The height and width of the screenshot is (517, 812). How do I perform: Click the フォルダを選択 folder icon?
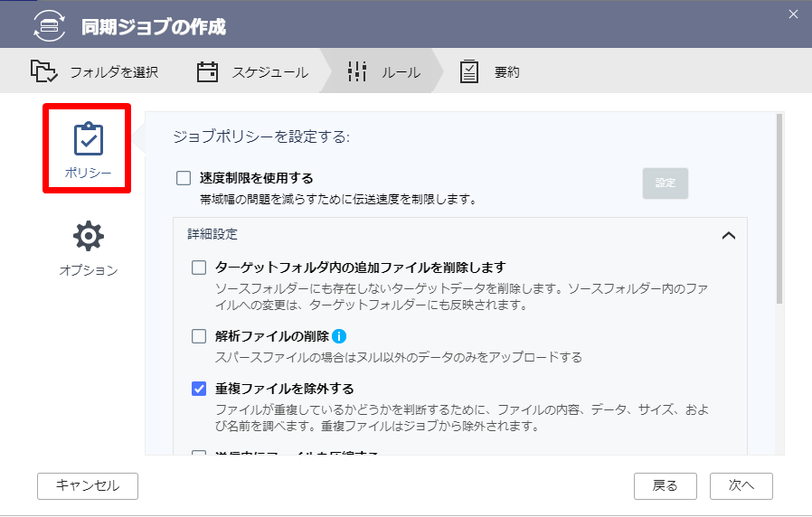click(43, 71)
